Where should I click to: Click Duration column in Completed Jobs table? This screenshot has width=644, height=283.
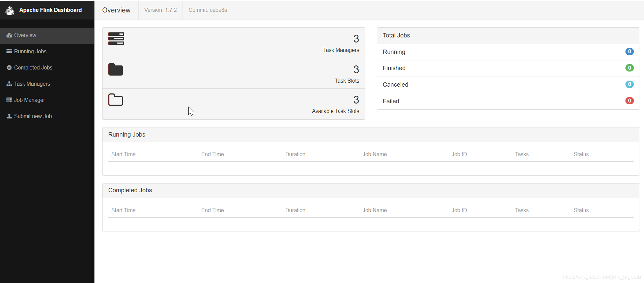point(296,210)
